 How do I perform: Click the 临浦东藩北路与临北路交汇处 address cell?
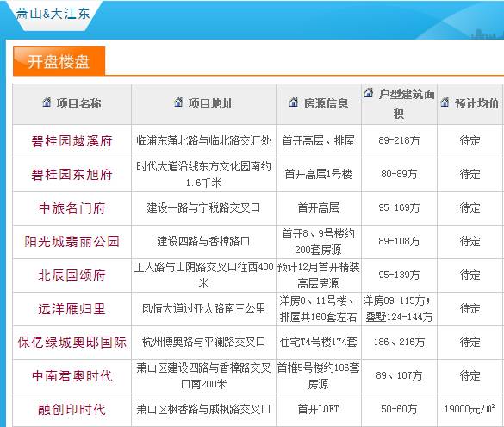point(203,140)
